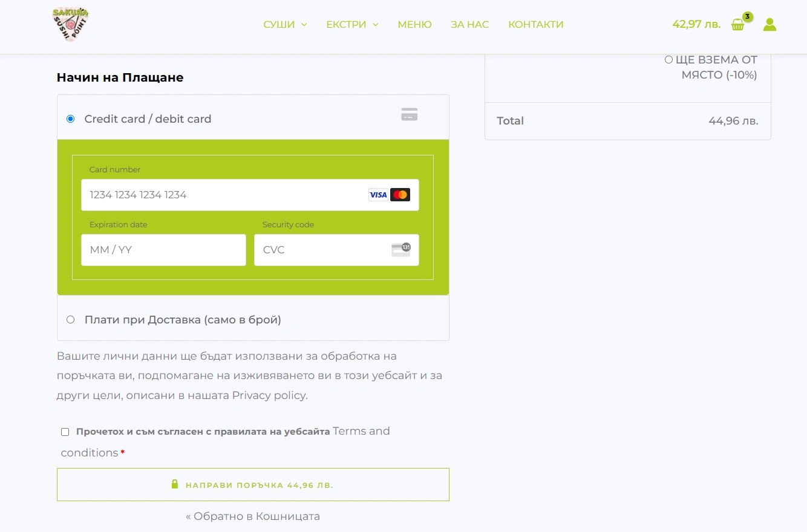Click the Mastercard logo in card field
Viewport: 807px width, 532px height.
point(400,195)
